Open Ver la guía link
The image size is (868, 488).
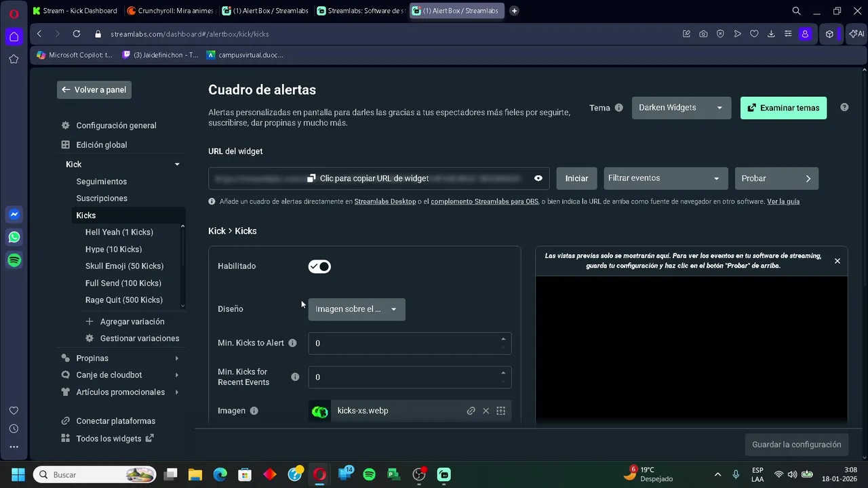(783, 202)
